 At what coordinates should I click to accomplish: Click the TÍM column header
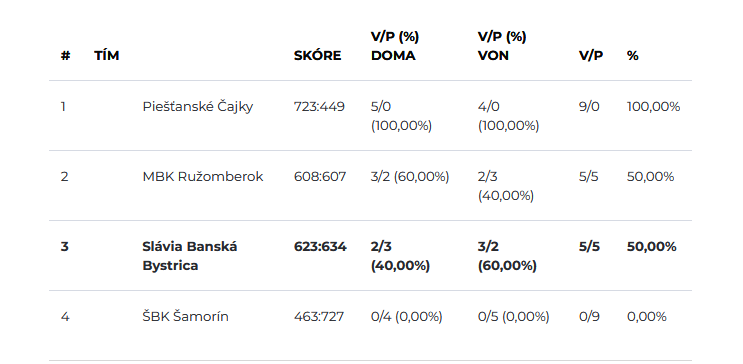coord(107,55)
